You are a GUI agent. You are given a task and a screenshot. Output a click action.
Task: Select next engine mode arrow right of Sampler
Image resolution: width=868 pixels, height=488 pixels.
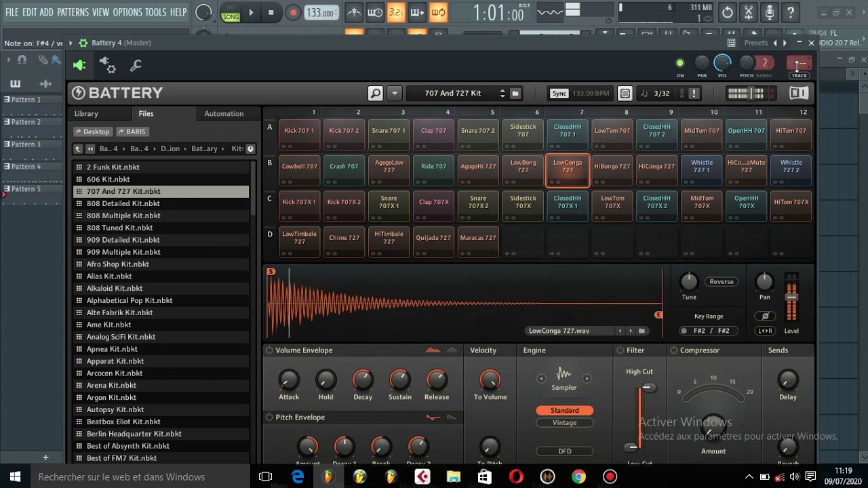[x=587, y=378]
